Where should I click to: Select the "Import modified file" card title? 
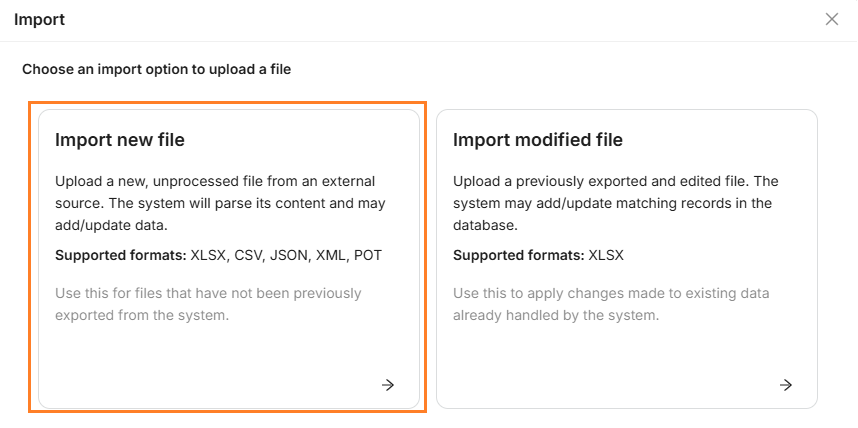538,140
